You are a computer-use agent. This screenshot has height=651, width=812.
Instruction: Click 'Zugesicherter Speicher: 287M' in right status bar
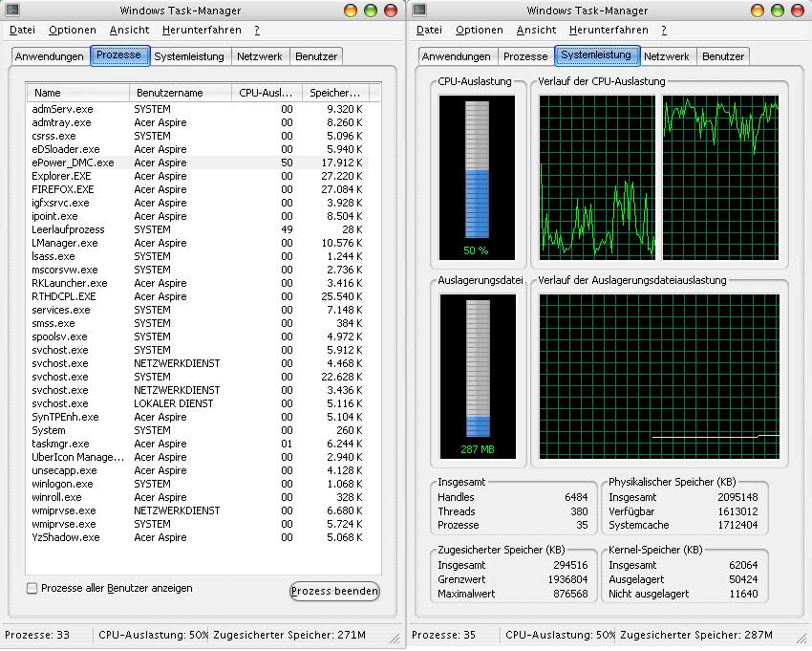tap(696, 635)
